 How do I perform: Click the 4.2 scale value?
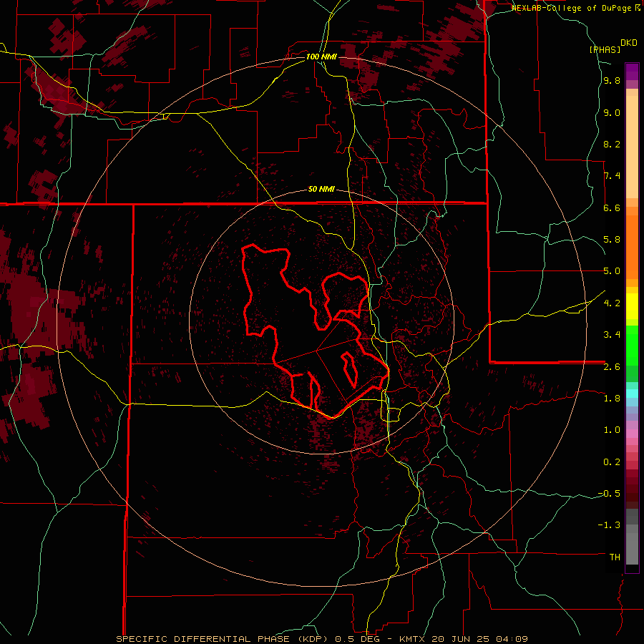612,303
